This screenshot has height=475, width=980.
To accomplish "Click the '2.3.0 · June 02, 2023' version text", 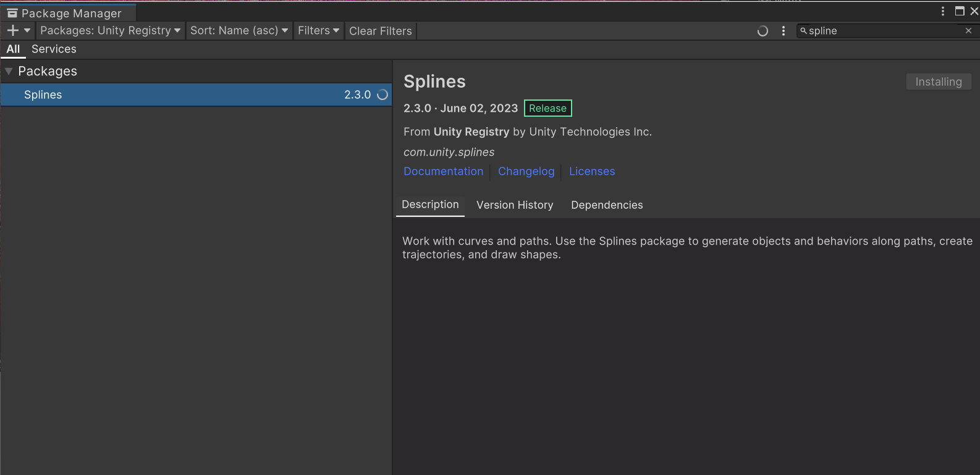I will coord(460,108).
